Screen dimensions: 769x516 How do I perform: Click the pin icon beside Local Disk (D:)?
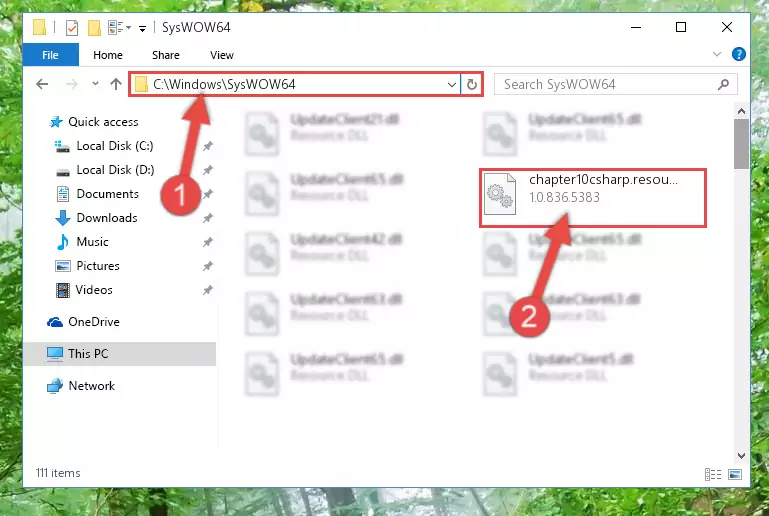(208, 170)
